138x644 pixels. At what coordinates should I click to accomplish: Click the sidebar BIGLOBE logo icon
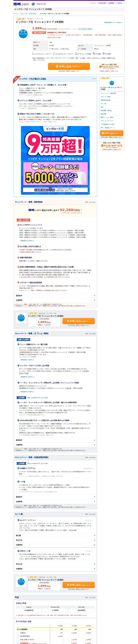coord(112,83)
